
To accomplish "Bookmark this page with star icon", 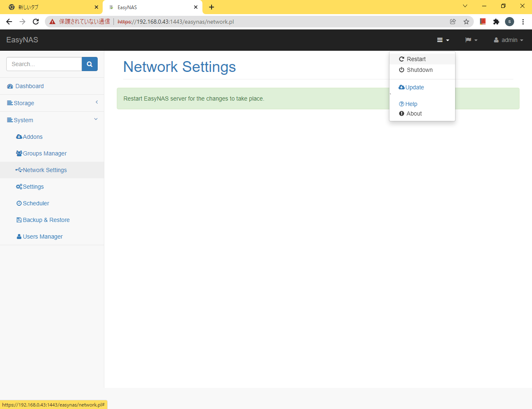I will (x=466, y=22).
